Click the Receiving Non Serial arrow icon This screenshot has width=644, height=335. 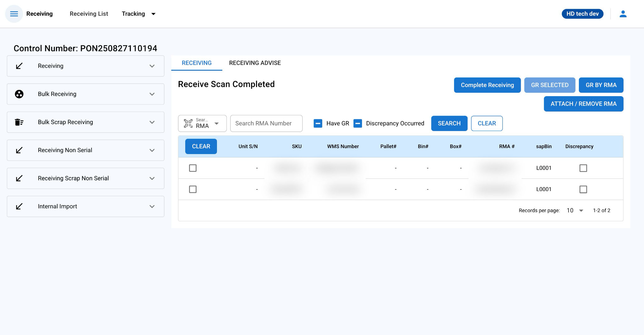pos(19,150)
